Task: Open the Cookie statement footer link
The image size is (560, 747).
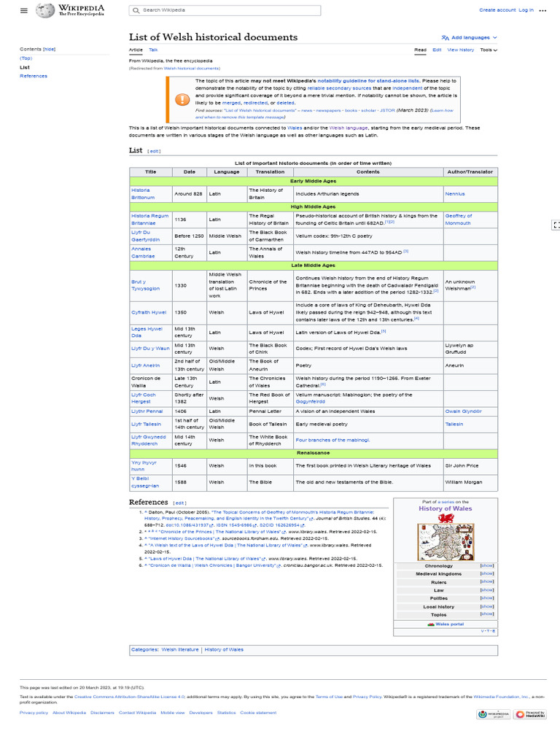Action: [x=258, y=713]
